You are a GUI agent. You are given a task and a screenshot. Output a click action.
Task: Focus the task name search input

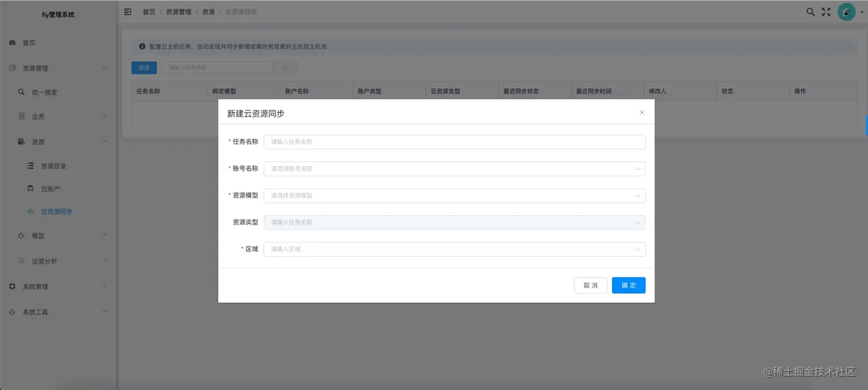(217, 68)
